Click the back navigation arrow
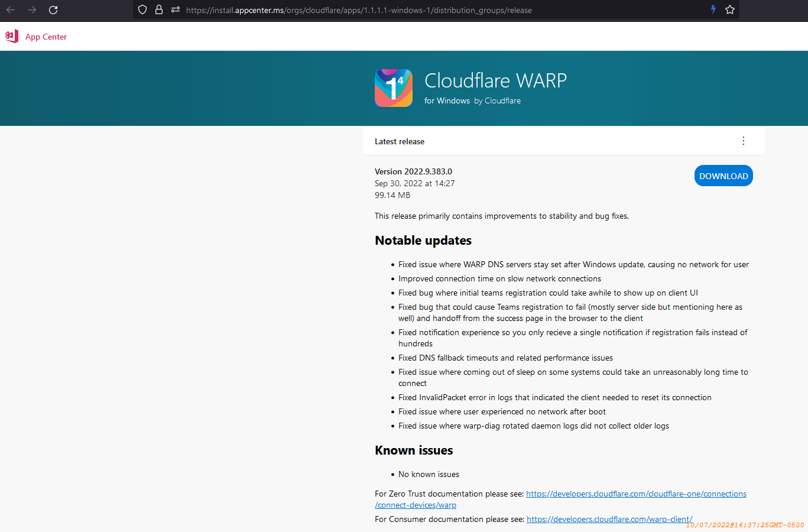This screenshot has width=808, height=532. (11, 10)
